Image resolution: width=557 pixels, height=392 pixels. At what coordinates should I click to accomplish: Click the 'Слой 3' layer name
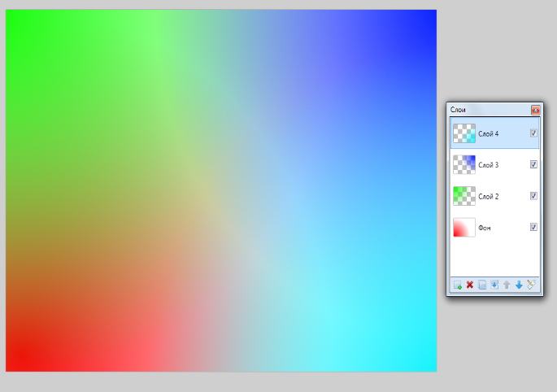pos(489,165)
